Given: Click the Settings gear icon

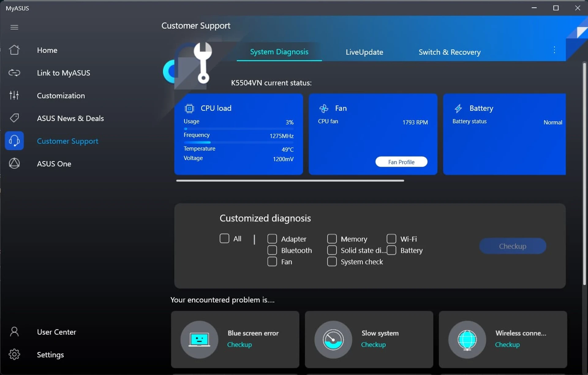Looking at the screenshot, I should click(x=14, y=354).
